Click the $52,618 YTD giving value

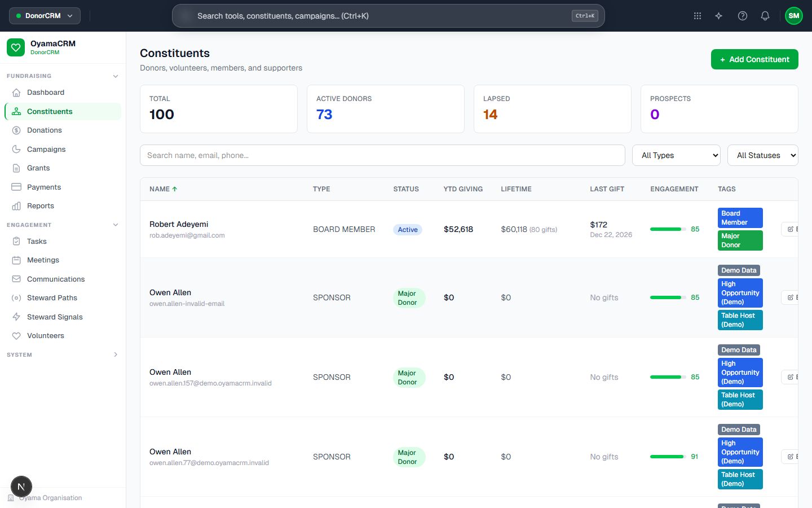[458, 229]
